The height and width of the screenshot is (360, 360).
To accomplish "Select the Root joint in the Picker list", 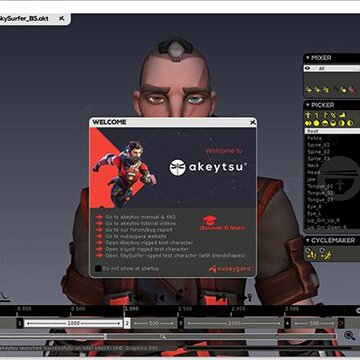I will coord(332,131).
